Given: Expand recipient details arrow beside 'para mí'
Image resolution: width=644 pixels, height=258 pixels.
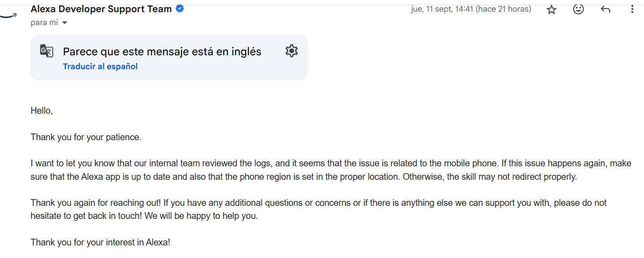Looking at the screenshot, I should coord(65,23).
